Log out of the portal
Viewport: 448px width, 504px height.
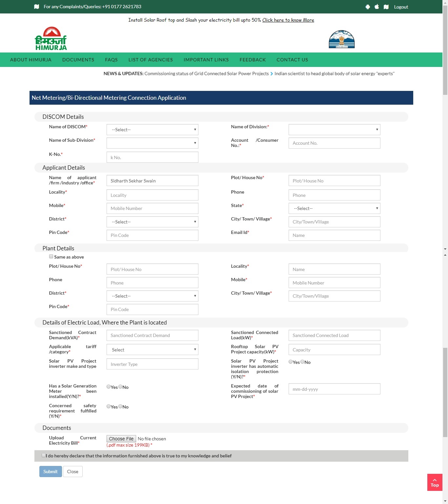click(401, 7)
